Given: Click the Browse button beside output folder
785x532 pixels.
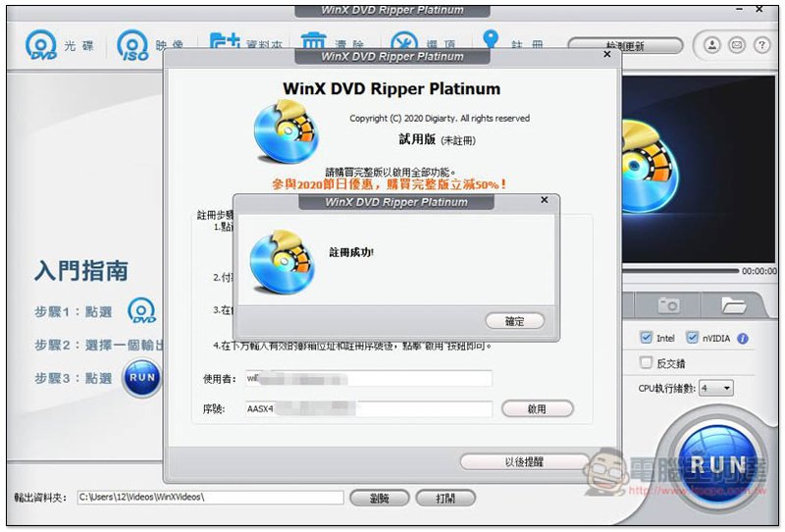Looking at the screenshot, I should [380, 498].
